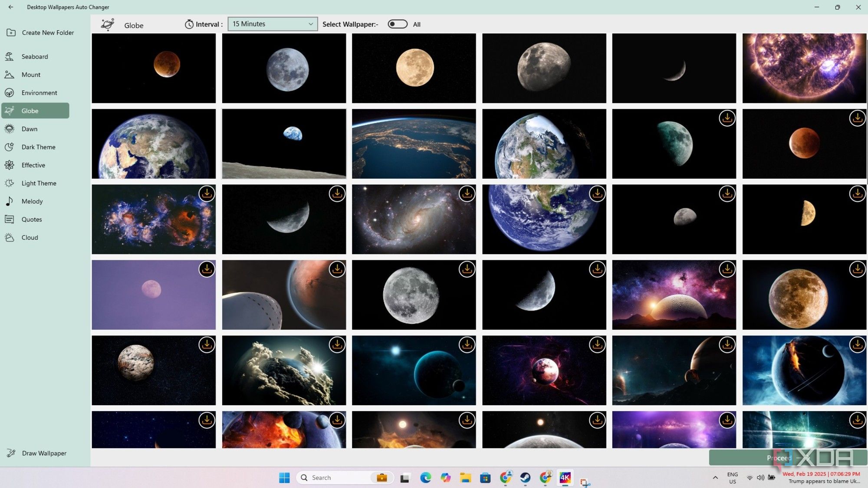The image size is (868, 488).
Task: Open the Melody category
Action: click(32, 201)
